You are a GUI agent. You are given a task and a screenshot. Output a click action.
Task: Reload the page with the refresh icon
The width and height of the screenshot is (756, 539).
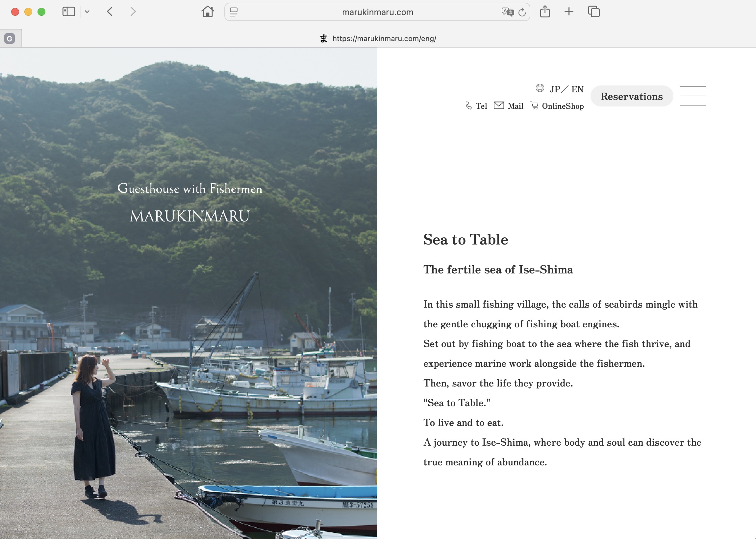point(522,12)
